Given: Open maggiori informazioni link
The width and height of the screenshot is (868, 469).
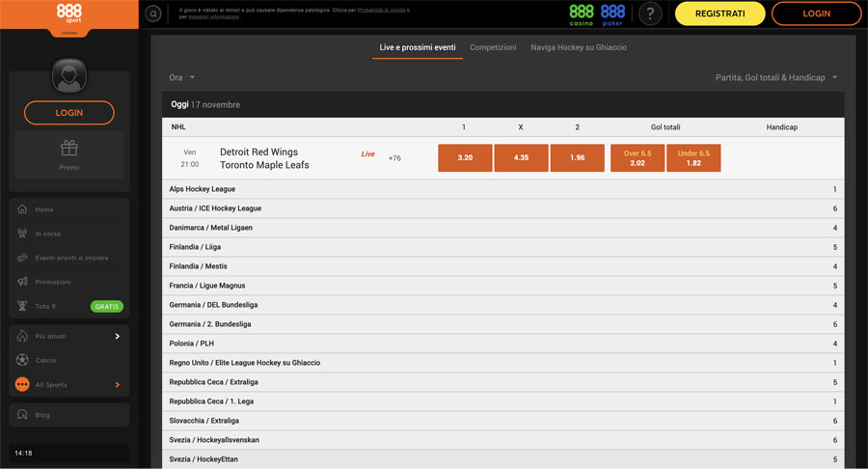Looking at the screenshot, I should tap(214, 16).
